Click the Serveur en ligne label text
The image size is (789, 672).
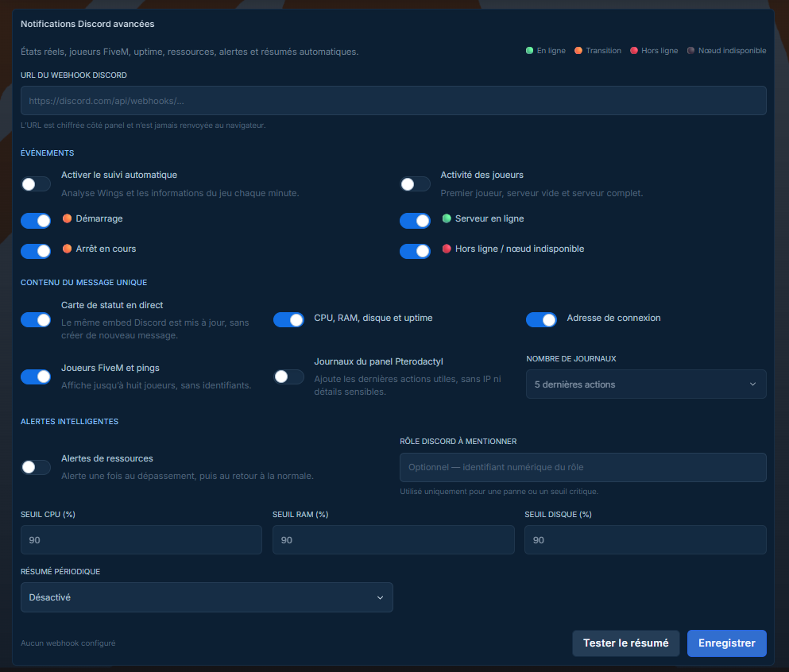coord(489,218)
